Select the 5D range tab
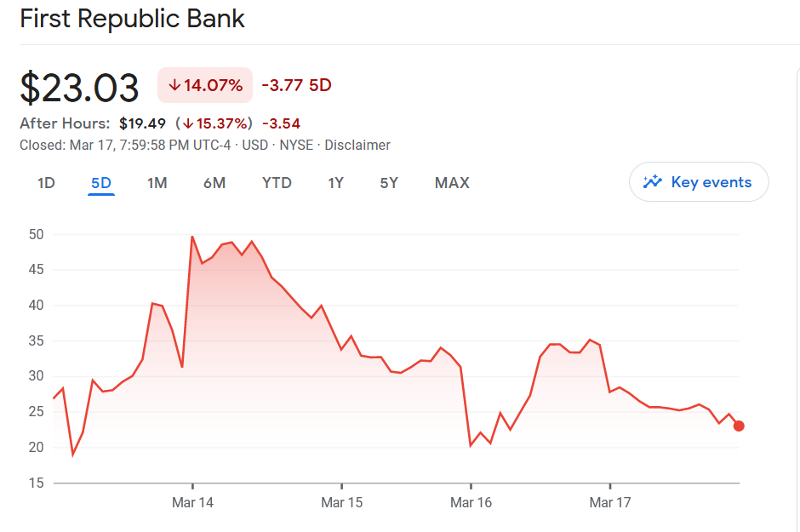Image resolution: width=800 pixels, height=532 pixels. point(101,183)
